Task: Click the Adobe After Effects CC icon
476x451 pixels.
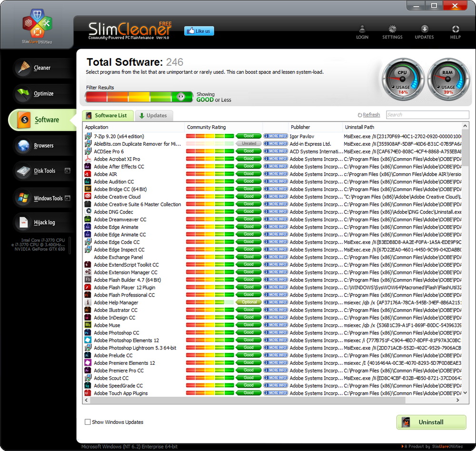Action: 88,166
